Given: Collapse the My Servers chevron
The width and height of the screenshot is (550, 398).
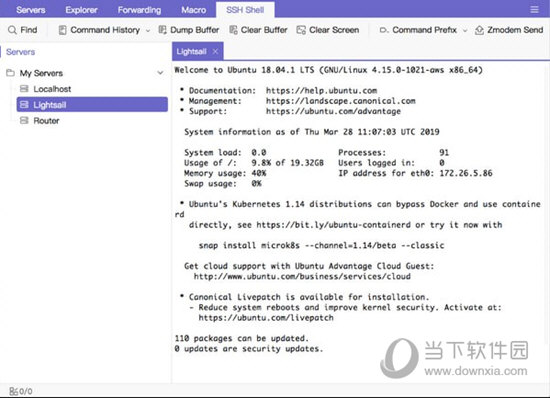Looking at the screenshot, I should (x=160, y=73).
